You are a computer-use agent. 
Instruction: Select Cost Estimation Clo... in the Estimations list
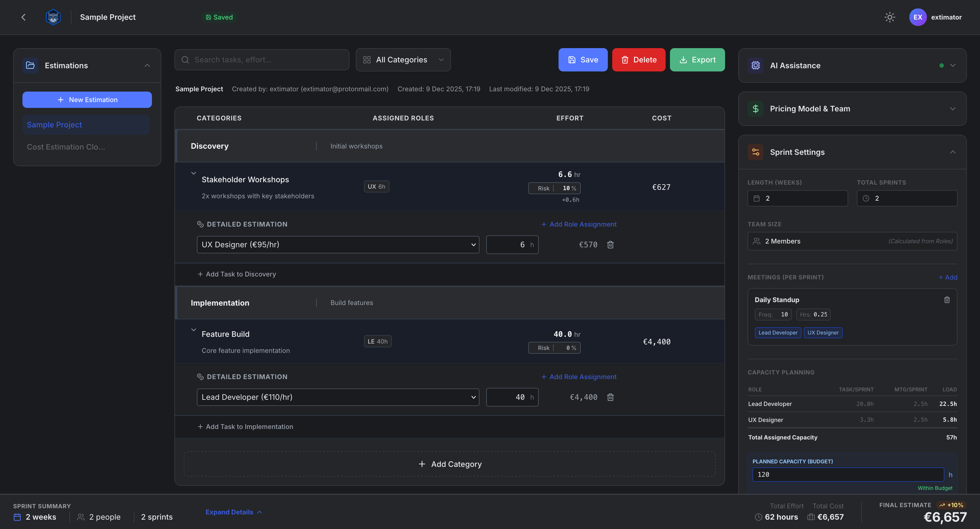tap(66, 147)
